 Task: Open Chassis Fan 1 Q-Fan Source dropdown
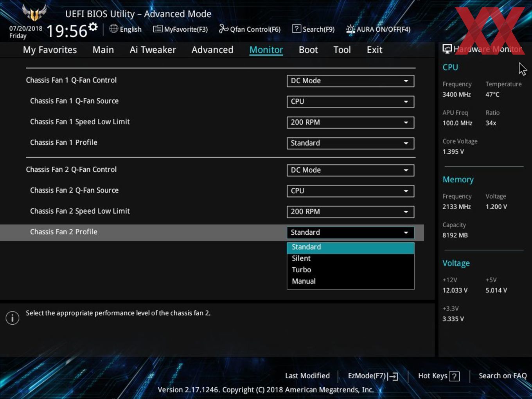pos(350,102)
